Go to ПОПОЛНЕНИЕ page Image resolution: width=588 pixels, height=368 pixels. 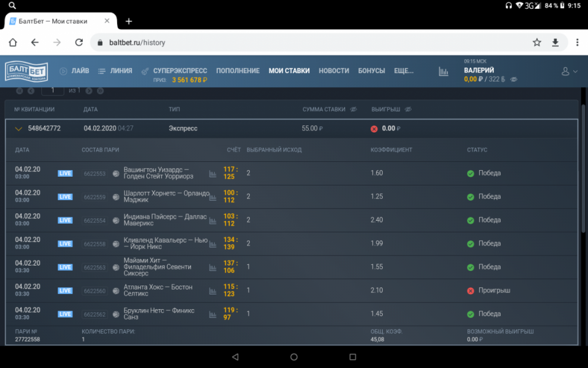click(238, 70)
